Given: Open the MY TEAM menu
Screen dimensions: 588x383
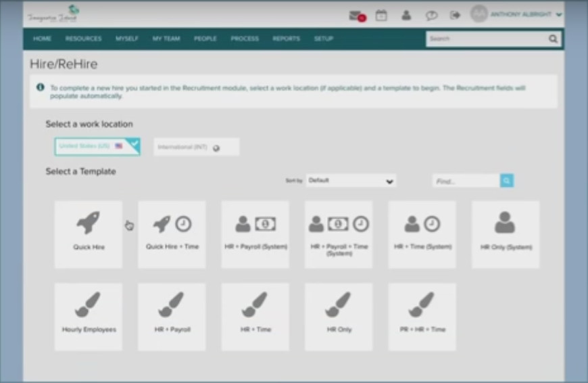Looking at the screenshot, I should (x=166, y=39).
